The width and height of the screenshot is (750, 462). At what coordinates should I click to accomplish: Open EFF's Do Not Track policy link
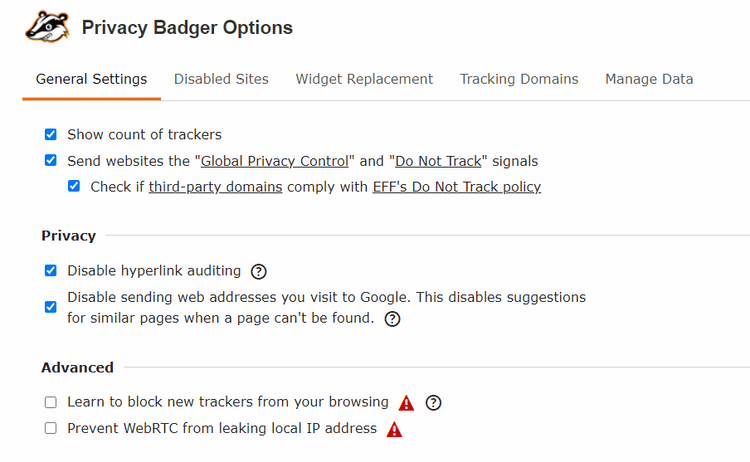point(456,186)
